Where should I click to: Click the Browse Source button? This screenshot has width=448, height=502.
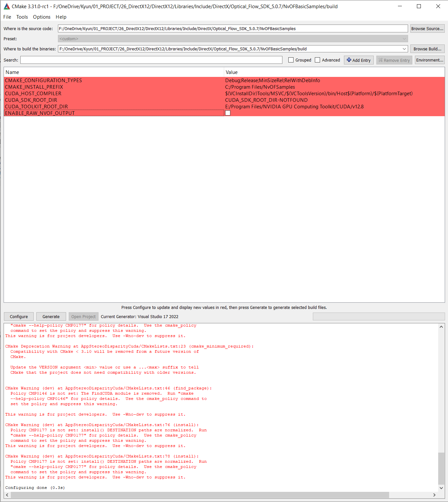coord(427,28)
